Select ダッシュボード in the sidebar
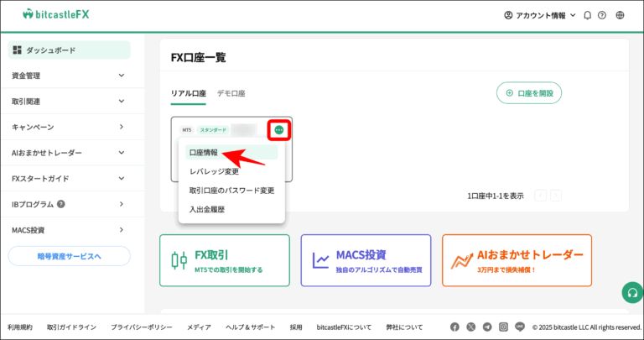The height and width of the screenshot is (340, 644). coord(70,50)
